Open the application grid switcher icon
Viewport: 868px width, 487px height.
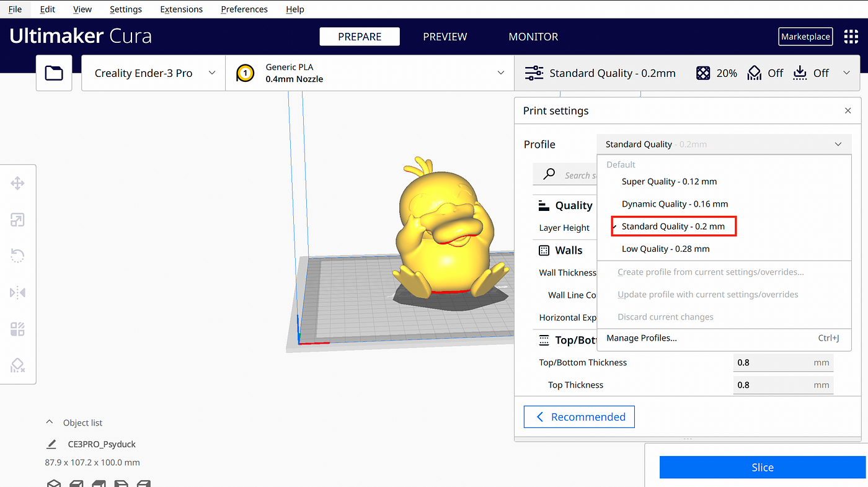(x=851, y=37)
